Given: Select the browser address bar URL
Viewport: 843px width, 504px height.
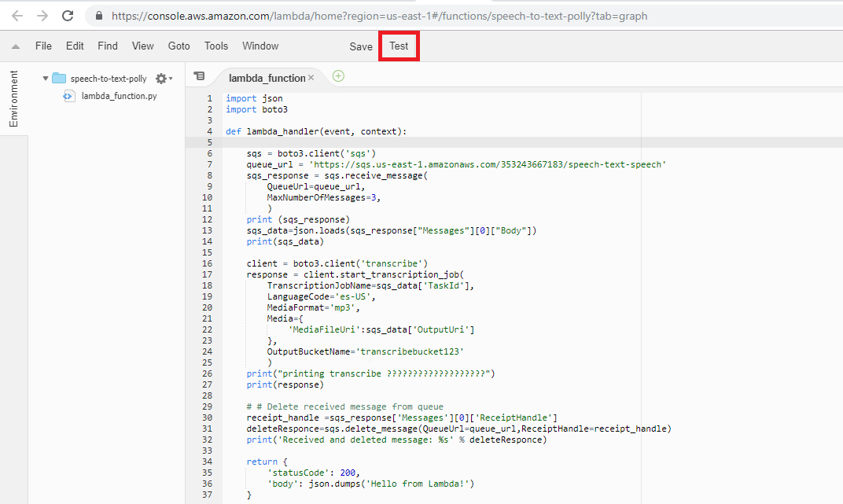Looking at the screenshot, I should coord(379,17).
